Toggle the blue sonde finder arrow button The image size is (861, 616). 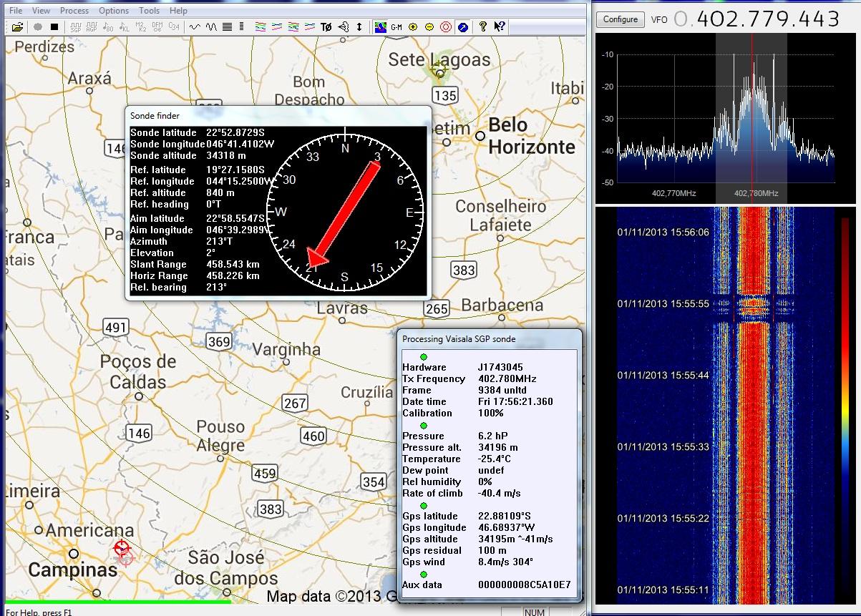pyautogui.click(x=463, y=27)
